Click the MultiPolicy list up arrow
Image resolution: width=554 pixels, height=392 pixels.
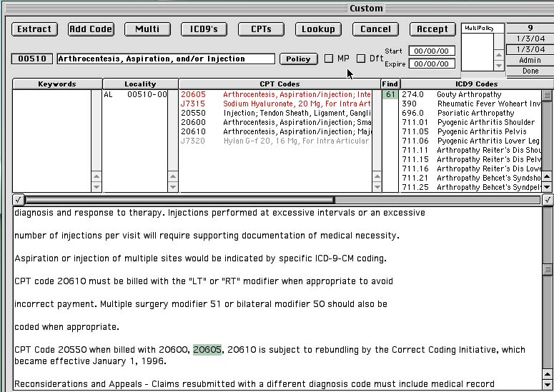(499, 55)
